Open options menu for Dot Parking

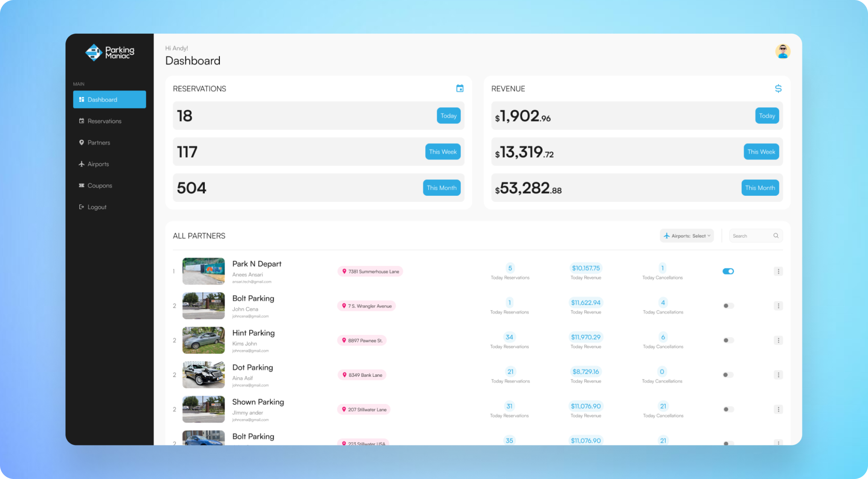[778, 375]
